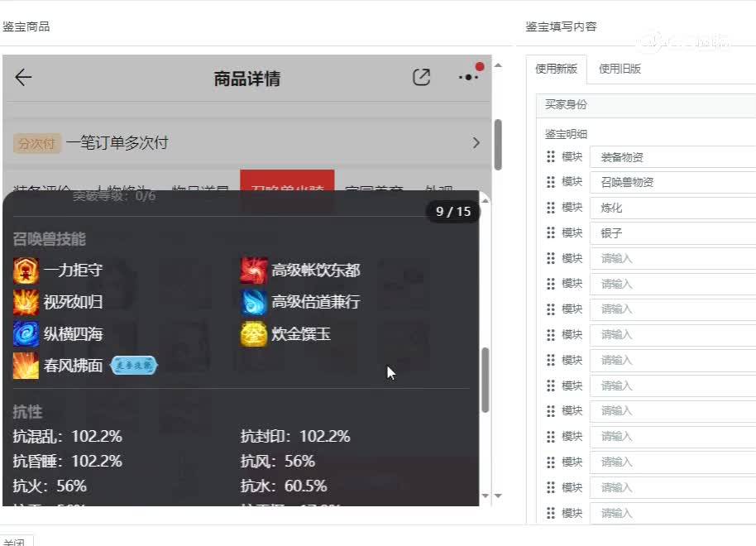Screen dimensions: 756x546
Task: Open the 人物修为 tab
Action: [x=120, y=186]
